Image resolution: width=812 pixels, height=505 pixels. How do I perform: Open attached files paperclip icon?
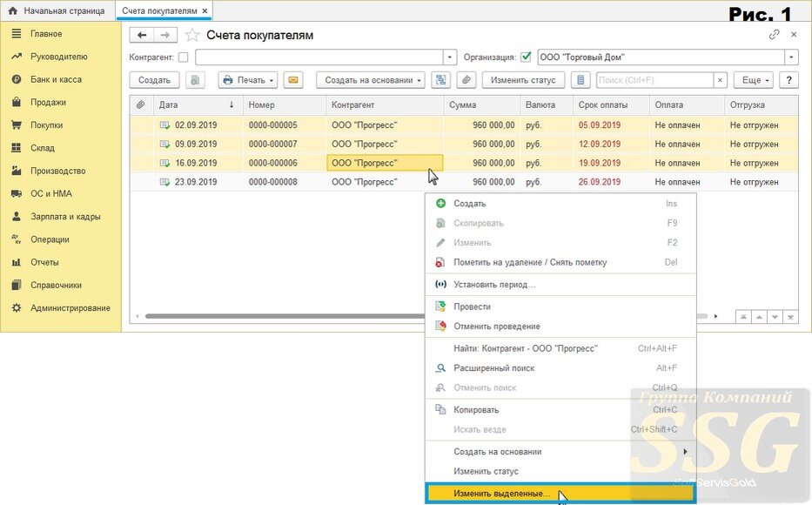[466, 80]
